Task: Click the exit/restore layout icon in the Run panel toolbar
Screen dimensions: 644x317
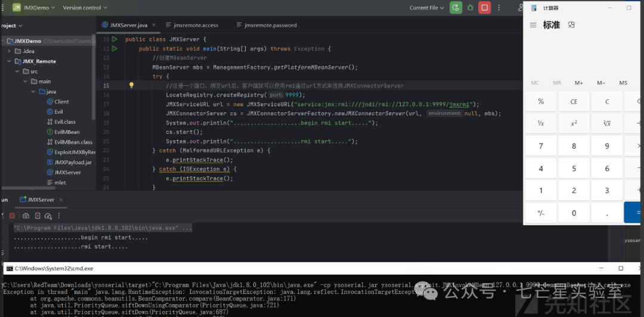Action: pyautogui.click(x=37, y=216)
